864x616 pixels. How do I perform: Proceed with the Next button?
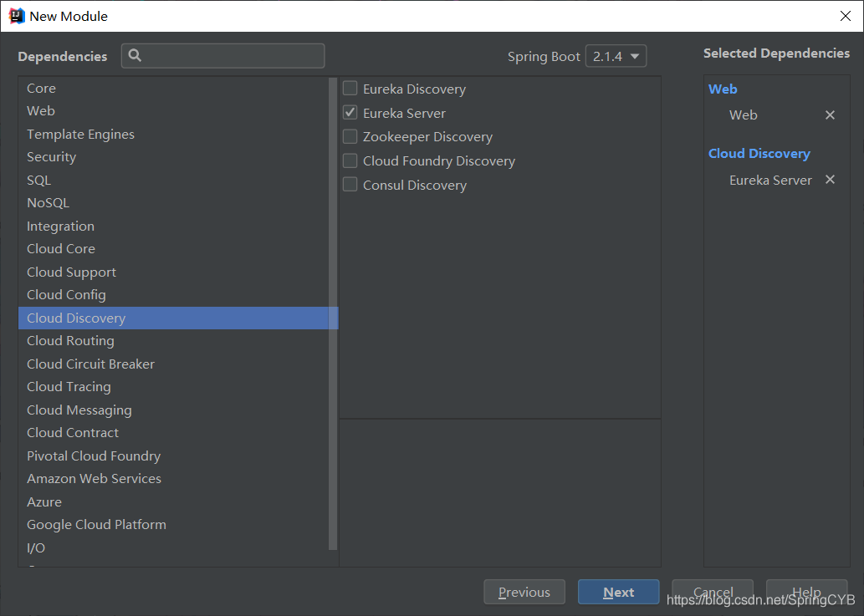[618, 592]
